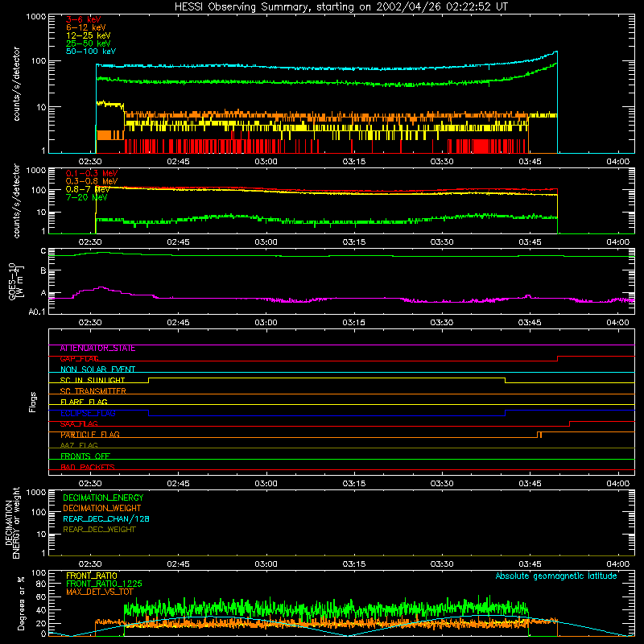This screenshot has width=644, height=644.
Task: Click the REAR_DEC_CHAN/128 legend label
Action: [106, 519]
